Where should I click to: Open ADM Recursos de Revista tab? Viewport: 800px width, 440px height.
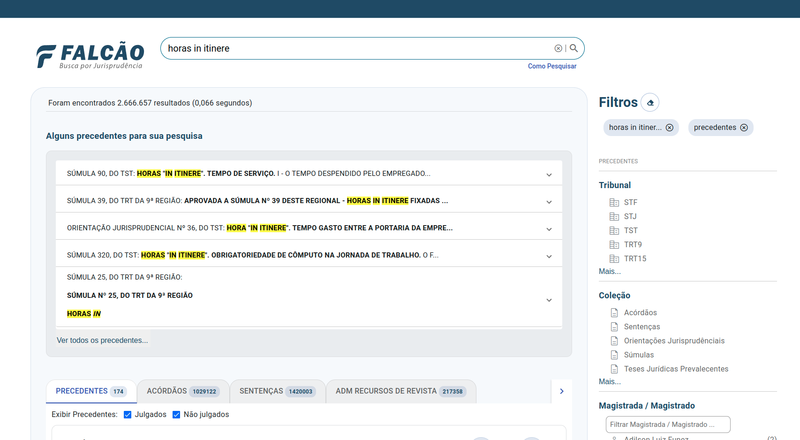tap(401, 391)
